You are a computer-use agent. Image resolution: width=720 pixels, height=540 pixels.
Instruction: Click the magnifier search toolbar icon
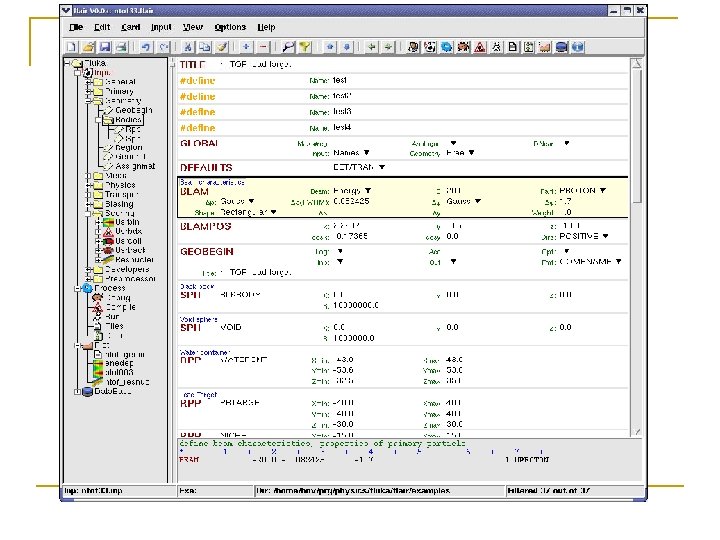click(x=288, y=46)
